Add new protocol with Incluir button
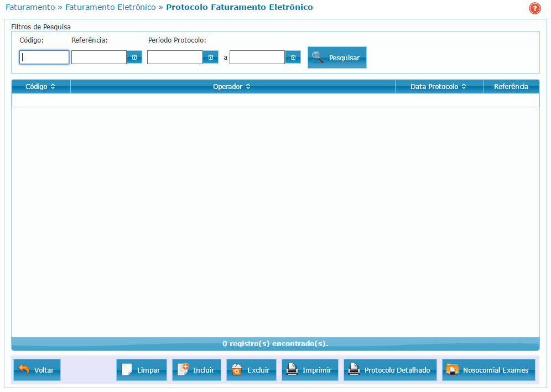 pos(196,370)
